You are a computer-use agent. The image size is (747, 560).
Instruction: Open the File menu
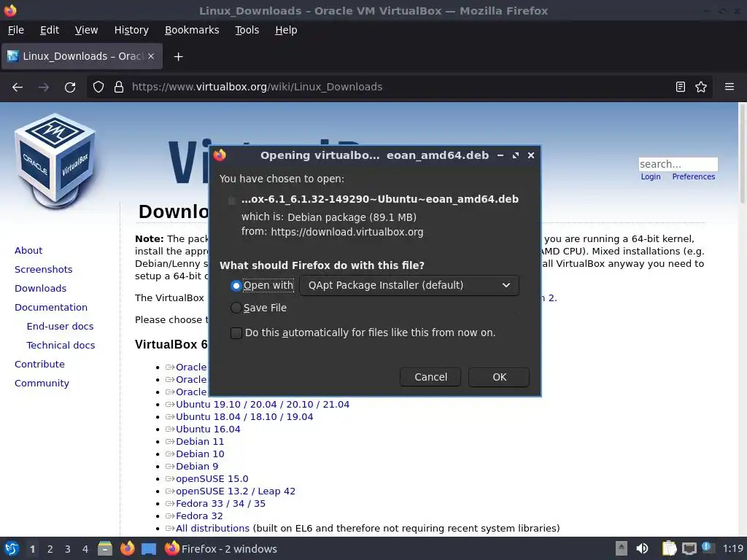tap(16, 30)
